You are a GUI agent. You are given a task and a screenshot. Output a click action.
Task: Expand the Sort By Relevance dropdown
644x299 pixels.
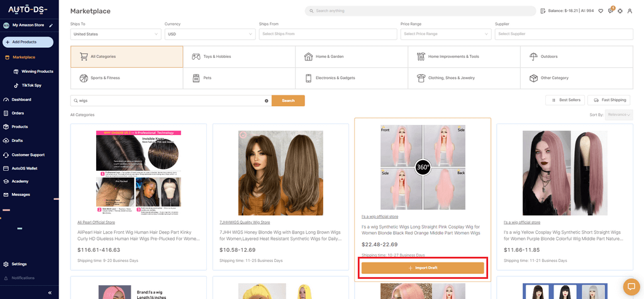618,114
